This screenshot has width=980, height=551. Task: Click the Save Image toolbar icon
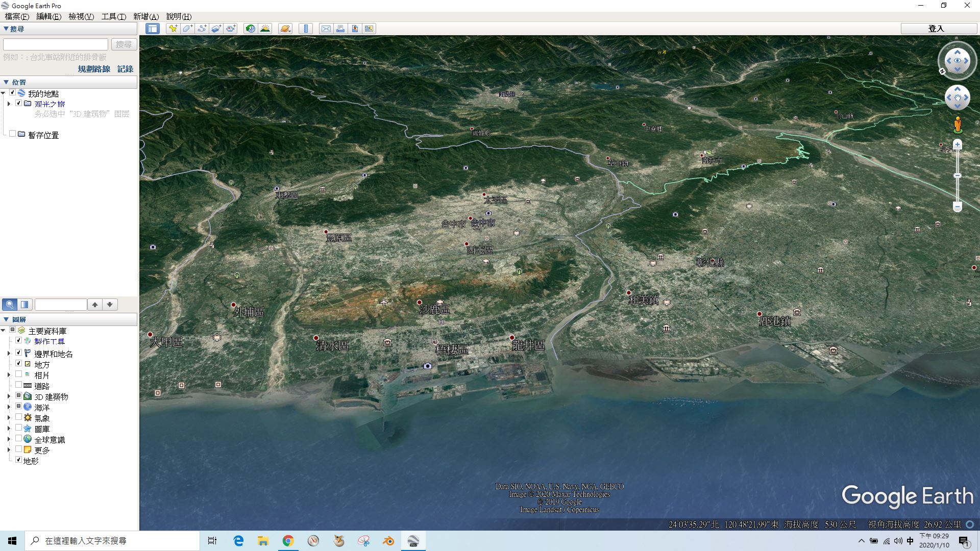(x=355, y=29)
